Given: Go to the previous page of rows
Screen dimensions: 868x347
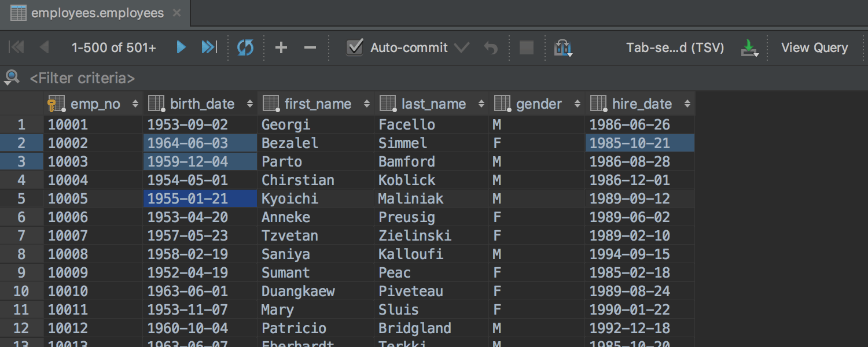Looking at the screenshot, I should (x=44, y=47).
